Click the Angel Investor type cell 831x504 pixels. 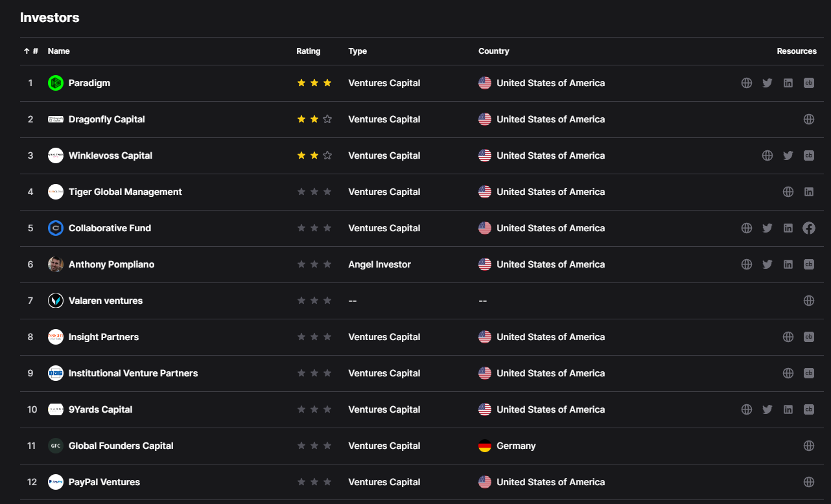coord(380,264)
